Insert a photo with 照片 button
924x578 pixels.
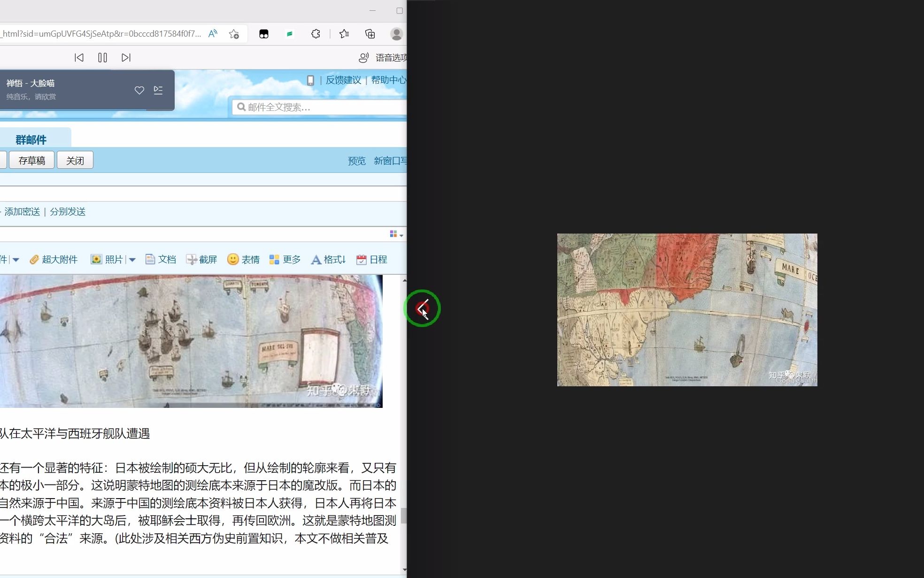[107, 259]
